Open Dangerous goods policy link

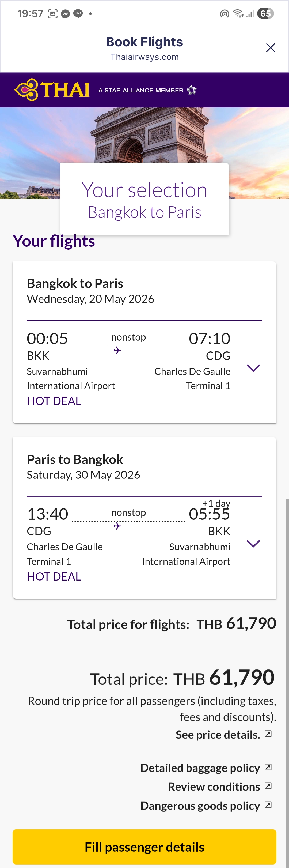point(200,806)
